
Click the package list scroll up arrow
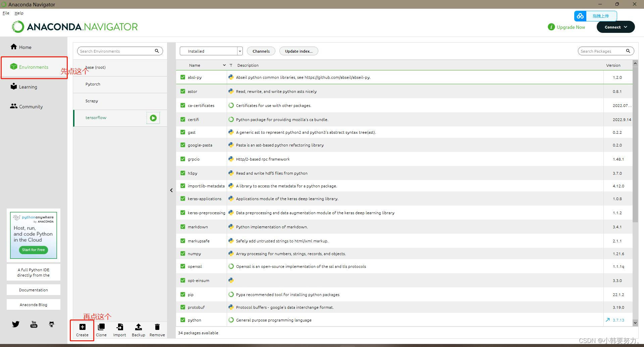(x=635, y=63)
